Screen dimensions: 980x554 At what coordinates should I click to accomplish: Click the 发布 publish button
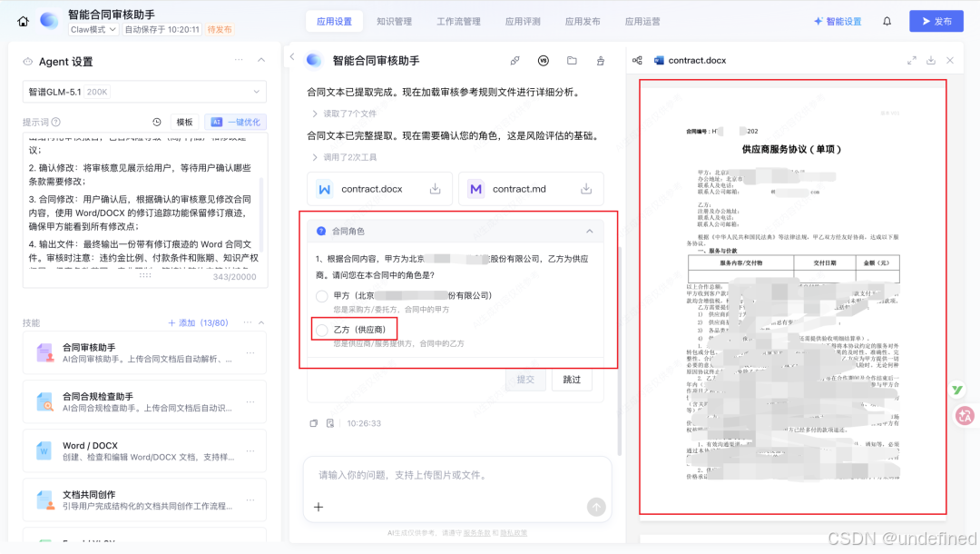[936, 21]
